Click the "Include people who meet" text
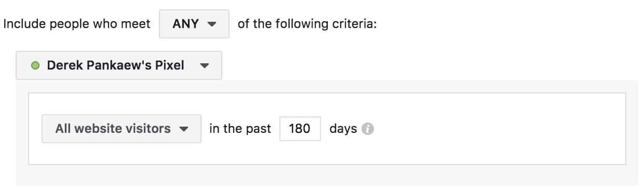This screenshot has width=644, height=191. click(x=77, y=24)
